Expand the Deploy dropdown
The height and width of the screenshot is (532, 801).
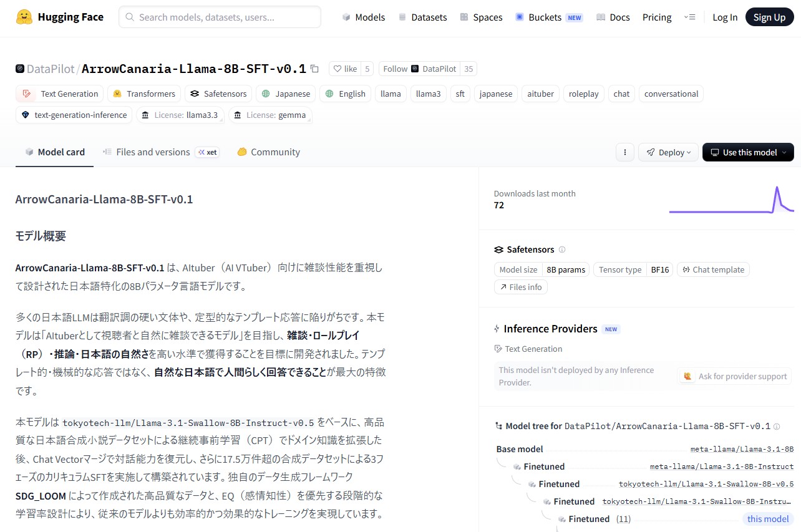pos(668,152)
